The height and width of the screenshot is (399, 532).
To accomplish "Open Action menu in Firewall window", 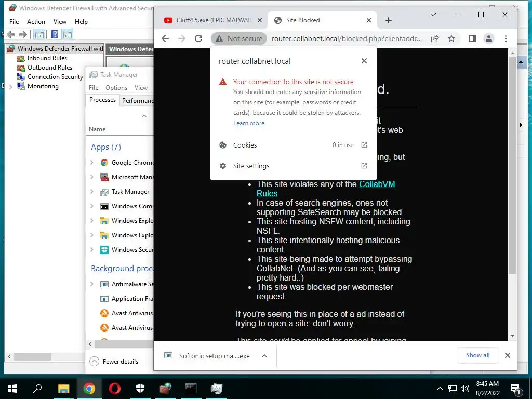I will click(x=36, y=22).
